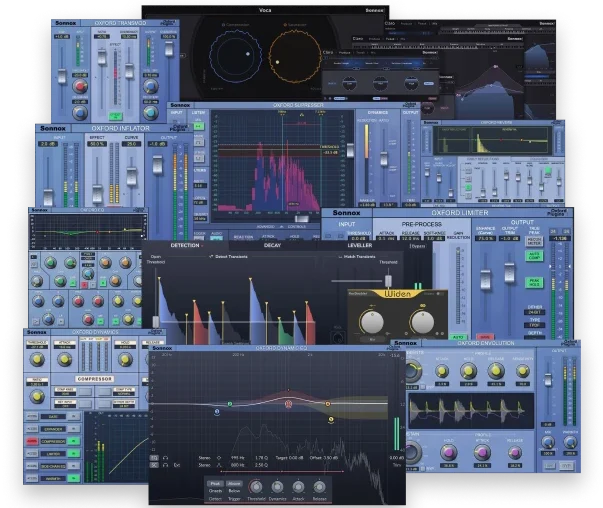603x508 pixels.
Task: Adjust the Output Trim fader in Limiter
Action: point(510,272)
